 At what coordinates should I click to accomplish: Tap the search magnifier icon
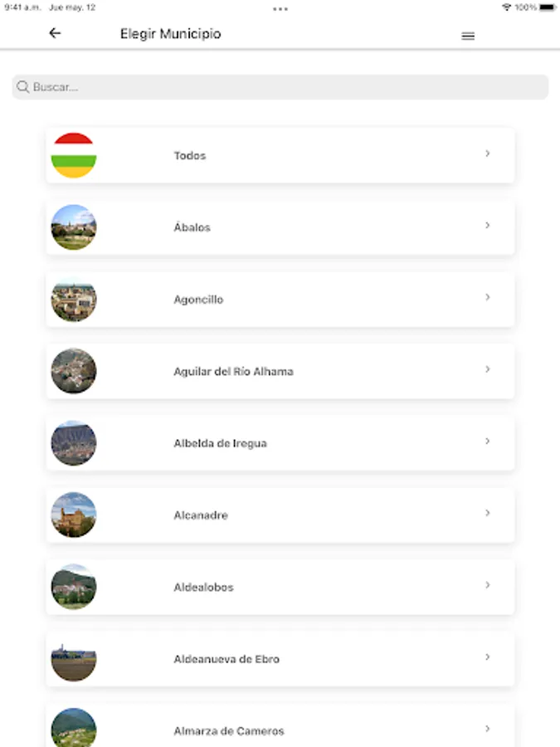22,86
